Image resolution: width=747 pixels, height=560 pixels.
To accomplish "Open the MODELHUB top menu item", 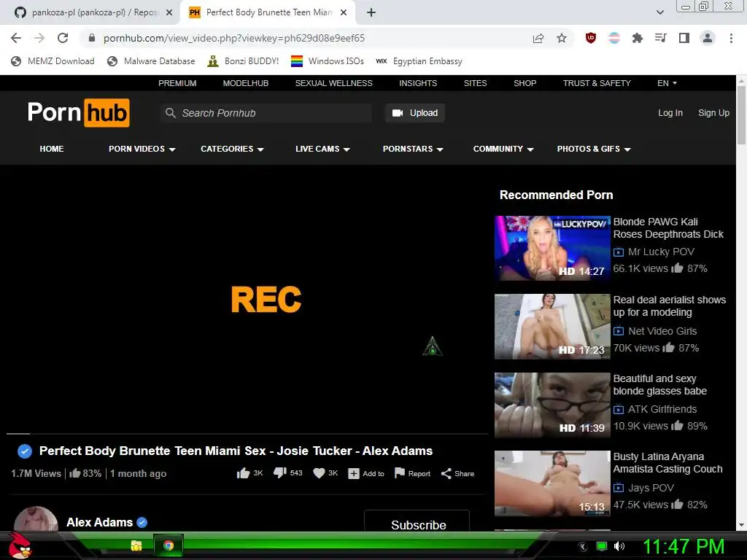I will click(x=245, y=83).
